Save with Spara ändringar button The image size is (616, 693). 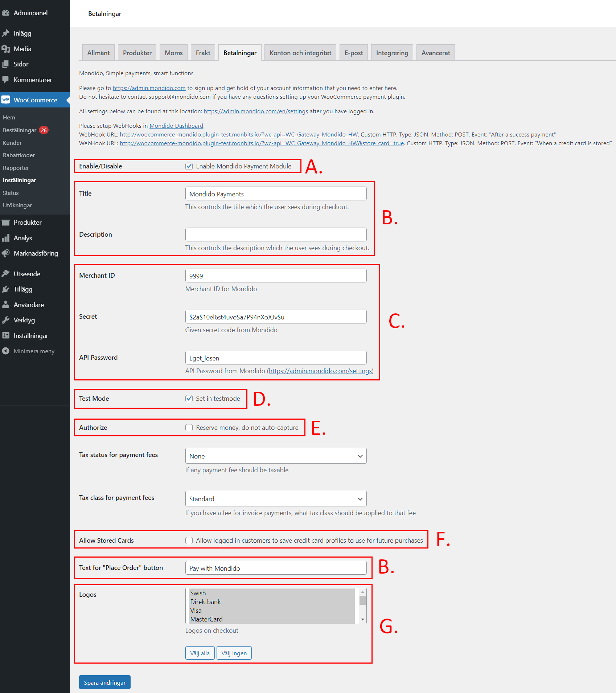(105, 682)
